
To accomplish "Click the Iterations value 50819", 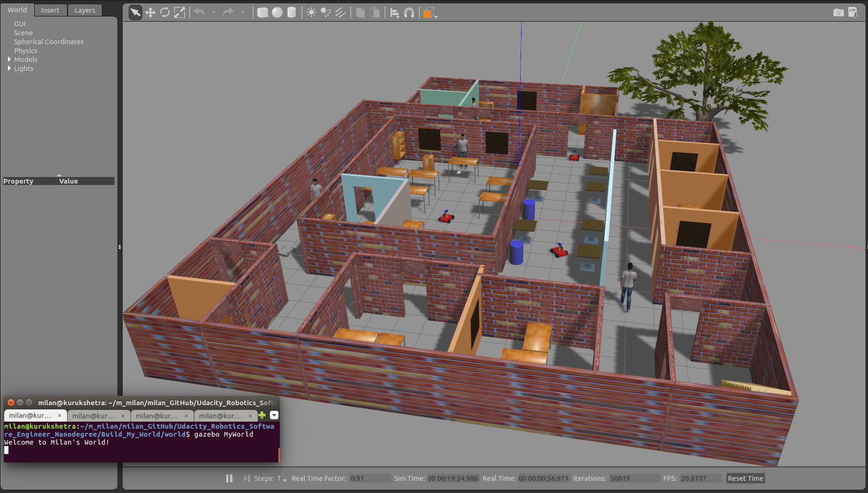I will point(634,478).
